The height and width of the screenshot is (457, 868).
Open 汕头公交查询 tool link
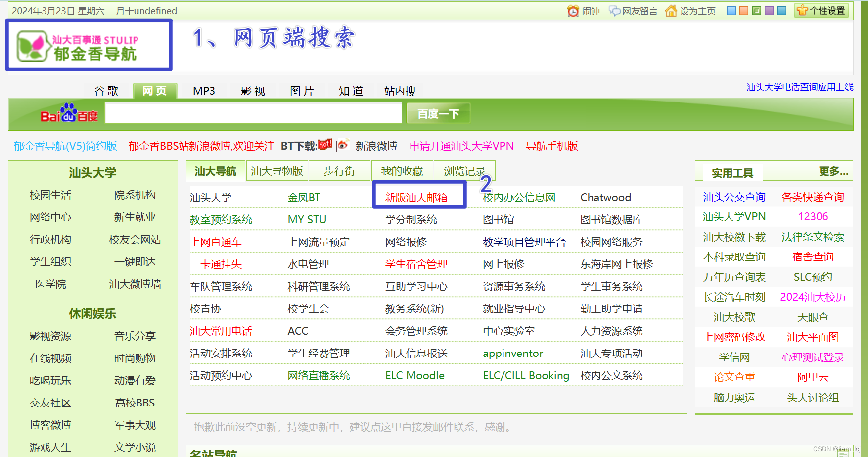coord(734,197)
